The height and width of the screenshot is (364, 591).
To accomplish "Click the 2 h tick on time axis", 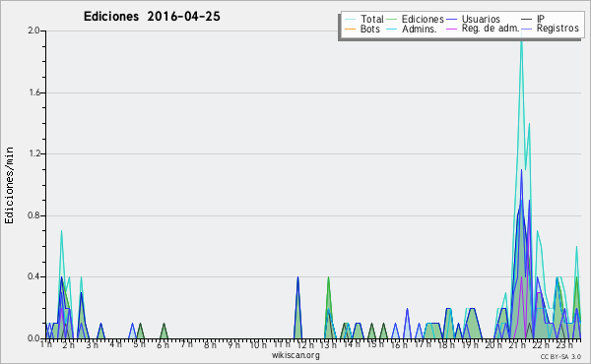I will [69, 344].
